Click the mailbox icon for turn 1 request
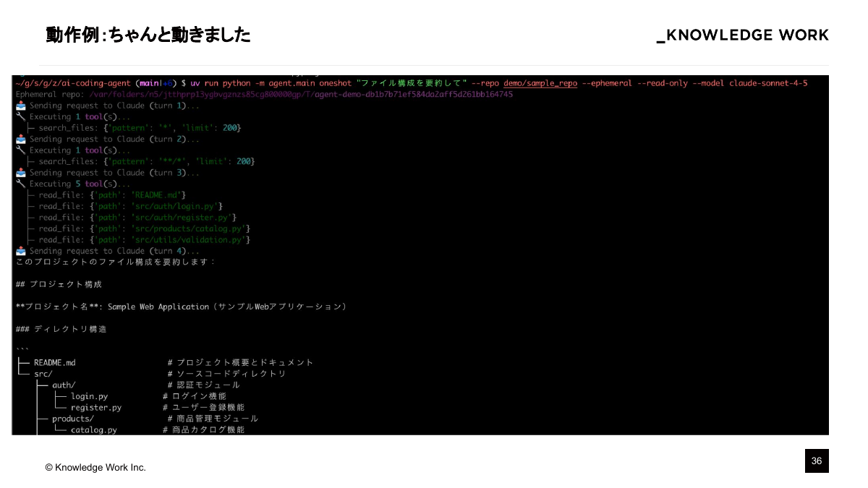 [20, 106]
